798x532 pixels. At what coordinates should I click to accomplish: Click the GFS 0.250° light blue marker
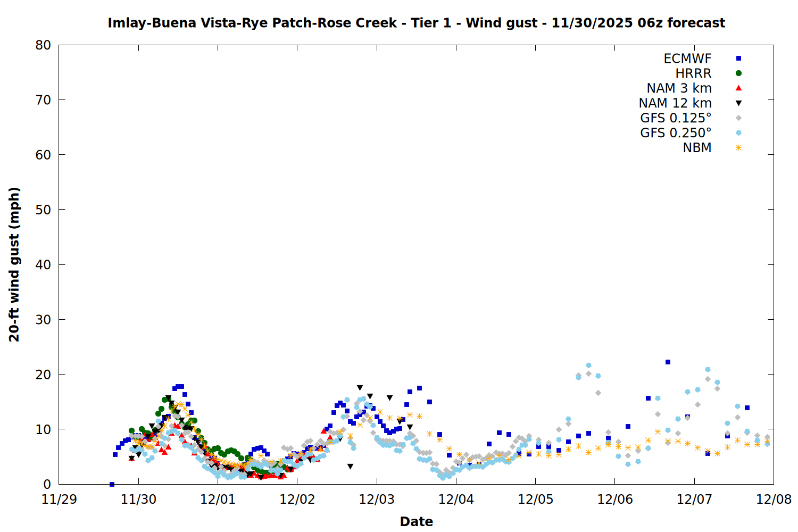(738, 133)
